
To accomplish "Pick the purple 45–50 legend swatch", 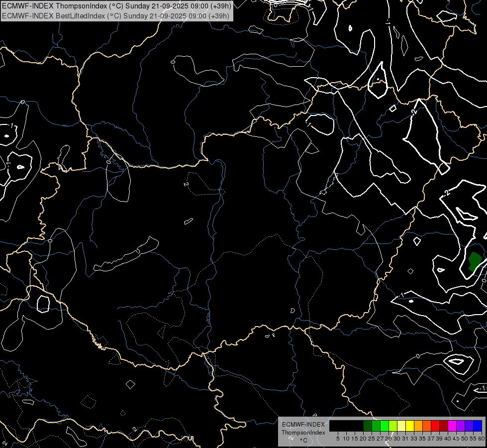I will click(461, 426).
